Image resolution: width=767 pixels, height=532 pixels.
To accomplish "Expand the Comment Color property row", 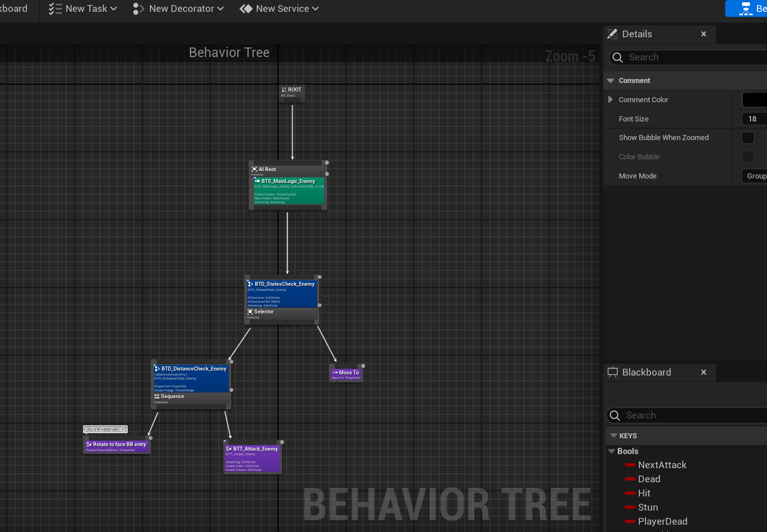I will coord(611,99).
